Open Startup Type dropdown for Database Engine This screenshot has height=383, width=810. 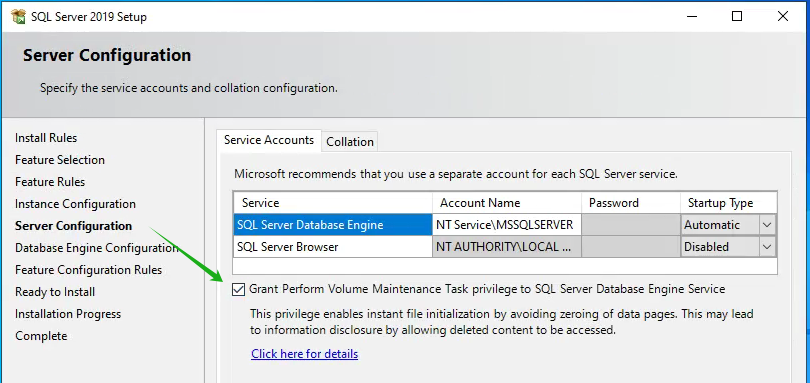tap(767, 225)
